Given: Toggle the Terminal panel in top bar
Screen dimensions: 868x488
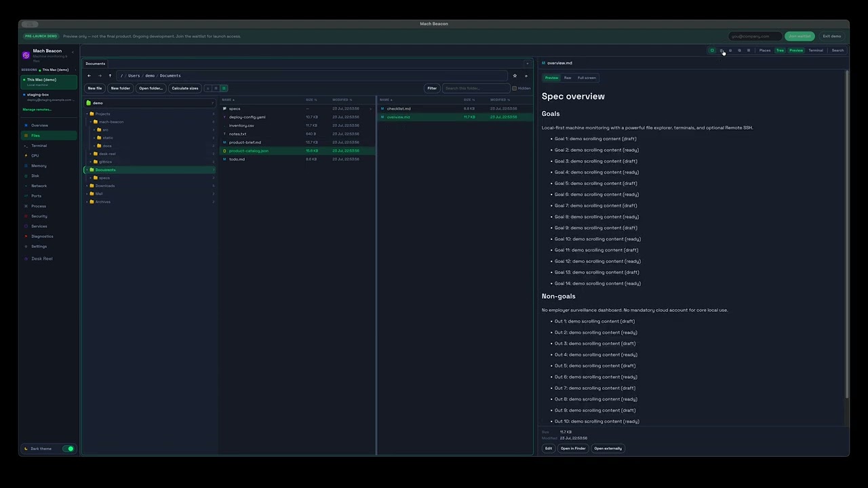Looking at the screenshot, I should (x=816, y=50).
